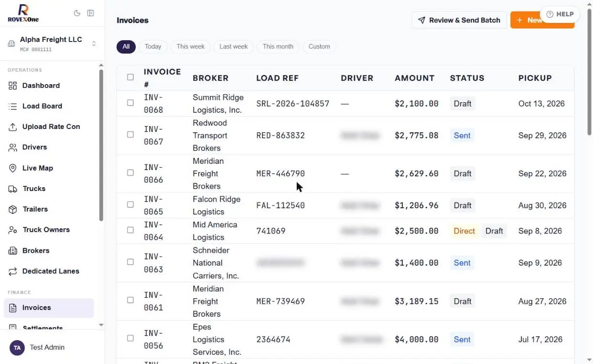The width and height of the screenshot is (593, 364).
Task: Click the Dedicated Lanes repeat icon
Action: tap(13, 271)
